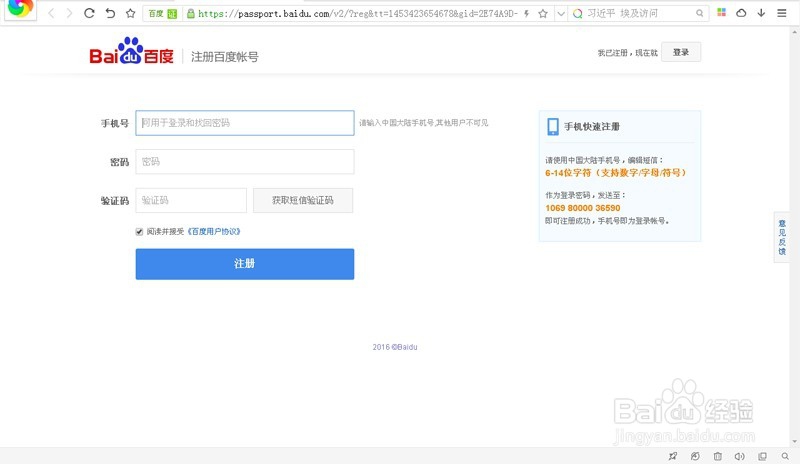
Task: Click the 登录 login button
Action: point(681,52)
